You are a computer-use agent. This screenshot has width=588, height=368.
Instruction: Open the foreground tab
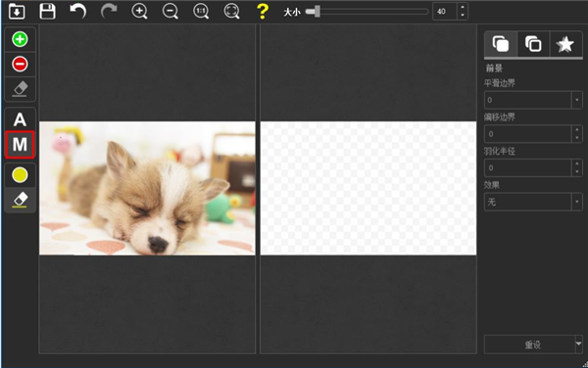click(501, 44)
